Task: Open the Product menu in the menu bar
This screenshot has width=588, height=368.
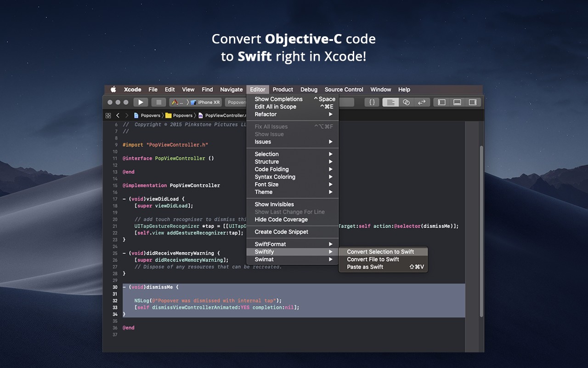Action: click(x=283, y=89)
